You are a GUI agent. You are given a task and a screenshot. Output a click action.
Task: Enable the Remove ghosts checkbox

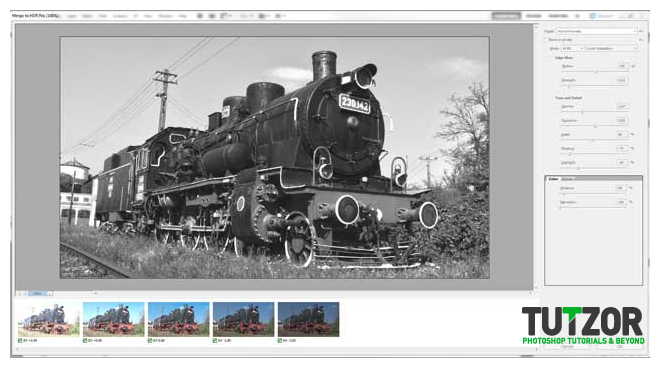[x=546, y=40]
